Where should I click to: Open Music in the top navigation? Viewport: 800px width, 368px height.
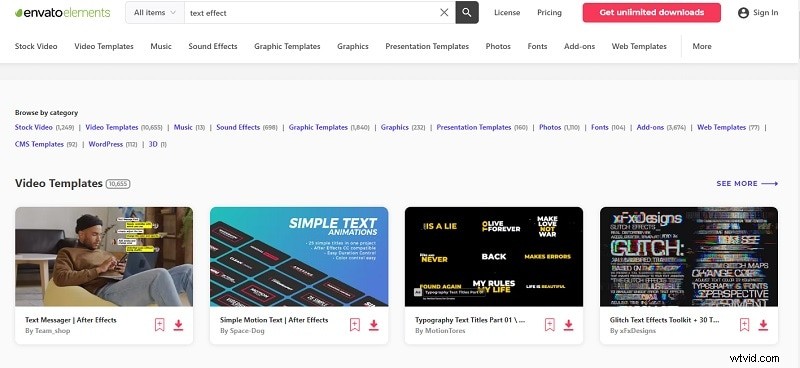tap(161, 46)
